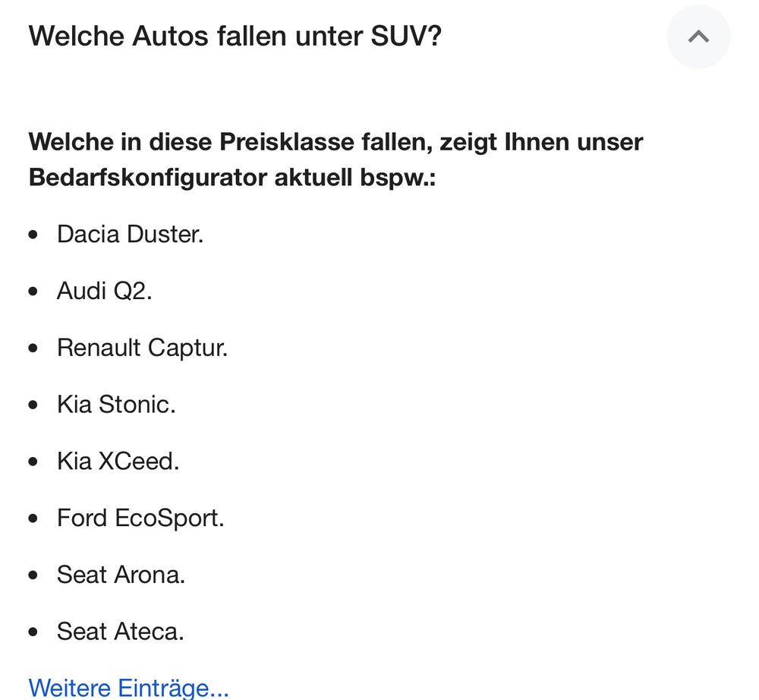The width and height of the screenshot is (759, 700).
Task: Click the 'Welche Autos fallen unter SUV?' heading
Action: pos(235,36)
